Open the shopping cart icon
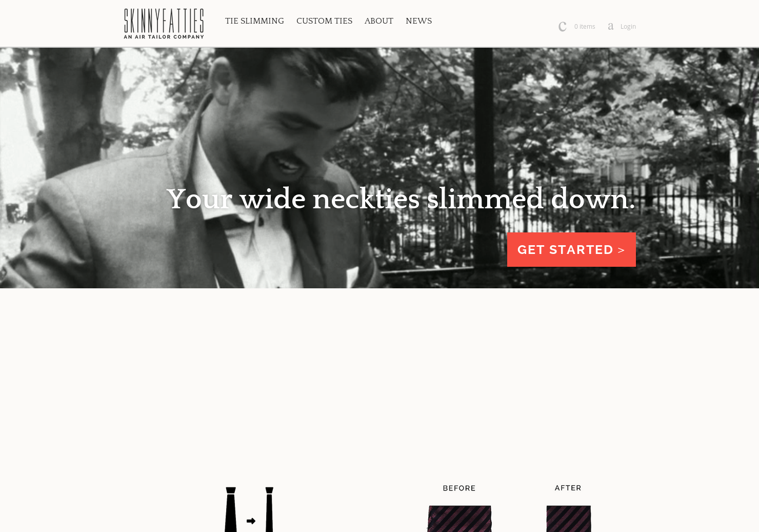Viewport: 759px width, 532px height. tap(563, 27)
